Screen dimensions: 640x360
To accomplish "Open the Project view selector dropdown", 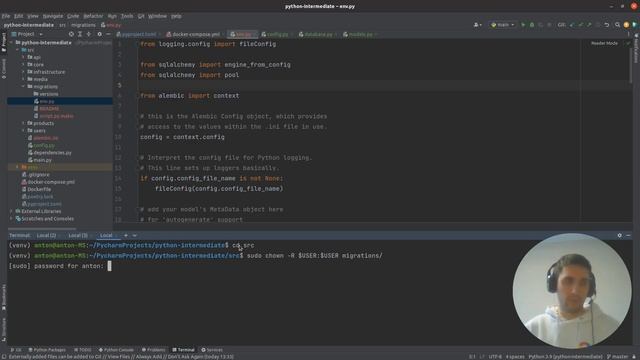I will click(x=27, y=34).
